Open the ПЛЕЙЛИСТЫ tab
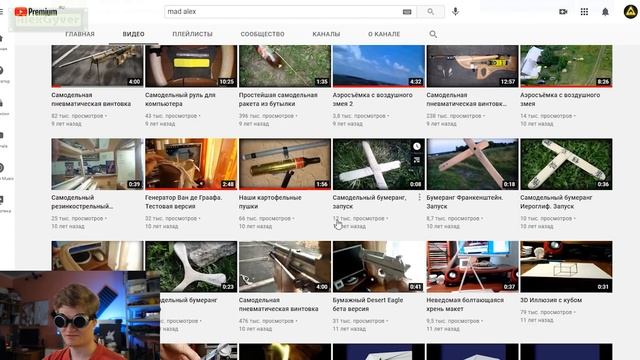This screenshot has width=640, height=360. click(x=192, y=34)
